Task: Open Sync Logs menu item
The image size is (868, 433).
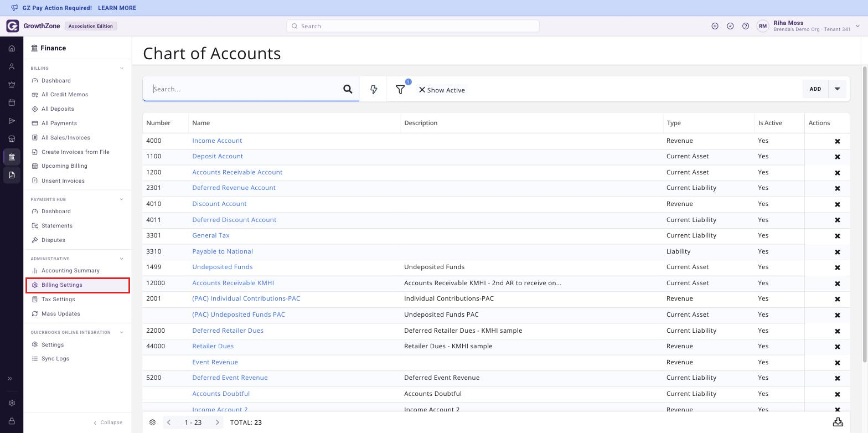Action: 55,359
